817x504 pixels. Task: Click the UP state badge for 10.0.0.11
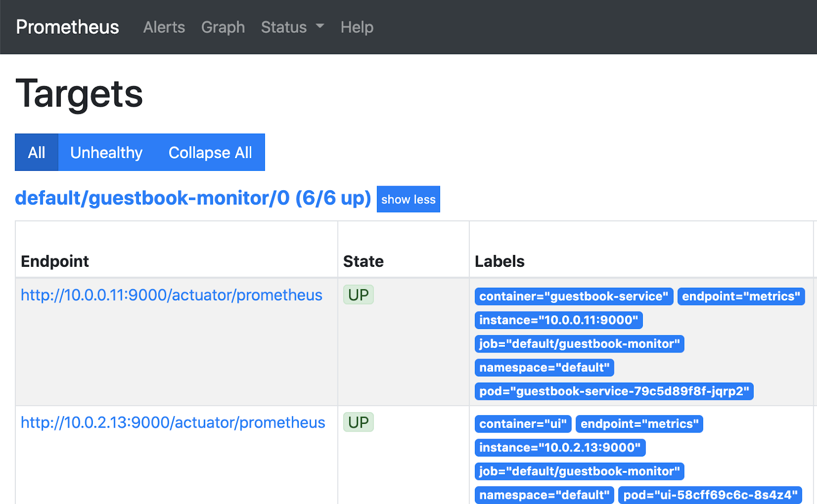[358, 295]
